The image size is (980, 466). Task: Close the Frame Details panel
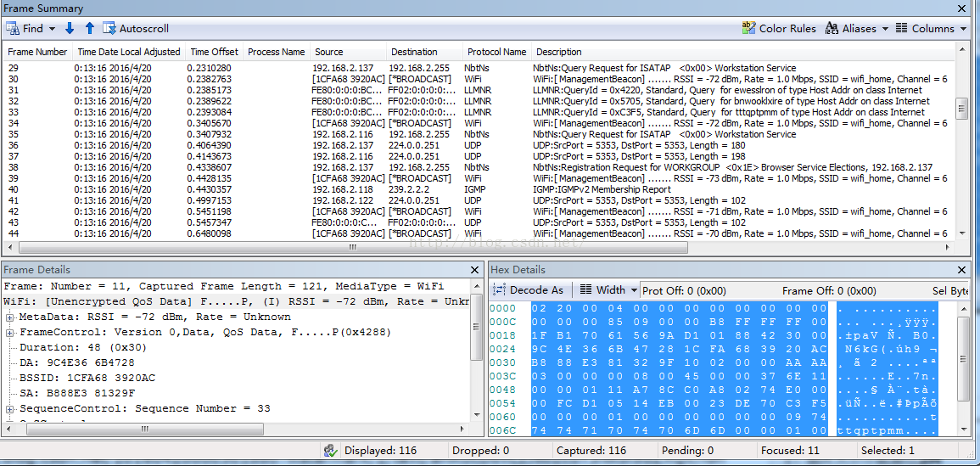tap(474, 270)
